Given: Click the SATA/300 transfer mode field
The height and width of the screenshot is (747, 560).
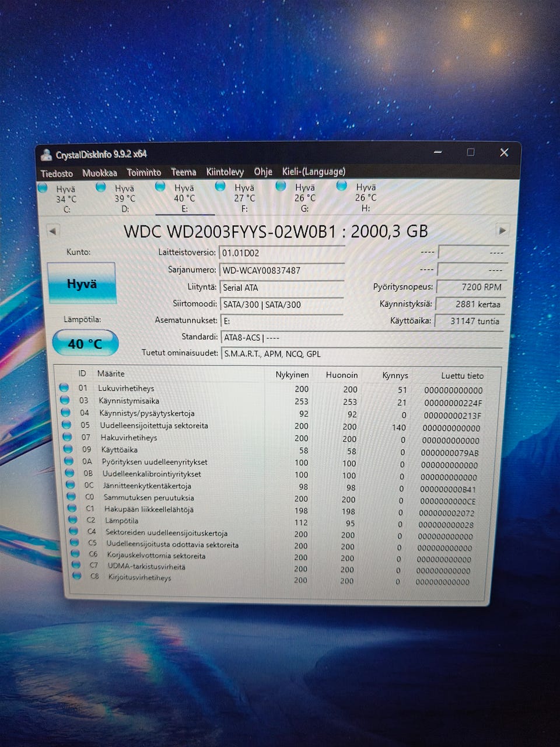Looking at the screenshot, I should 282,304.
